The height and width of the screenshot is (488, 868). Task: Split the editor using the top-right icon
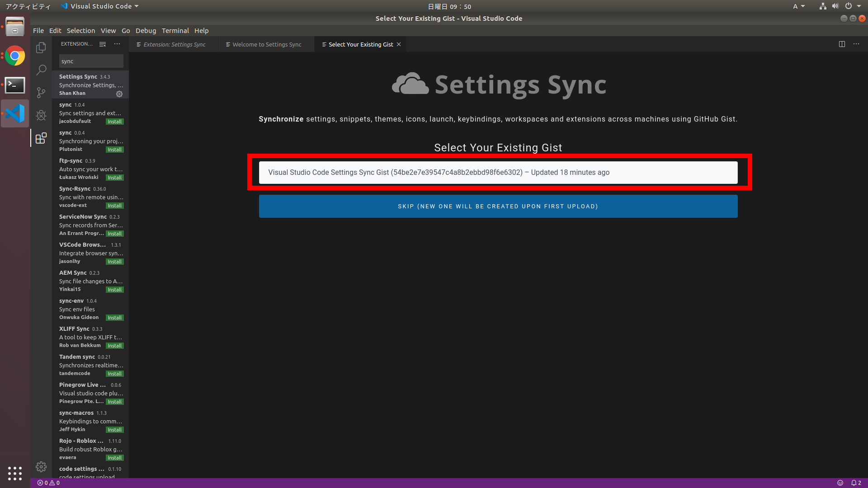[x=842, y=44]
